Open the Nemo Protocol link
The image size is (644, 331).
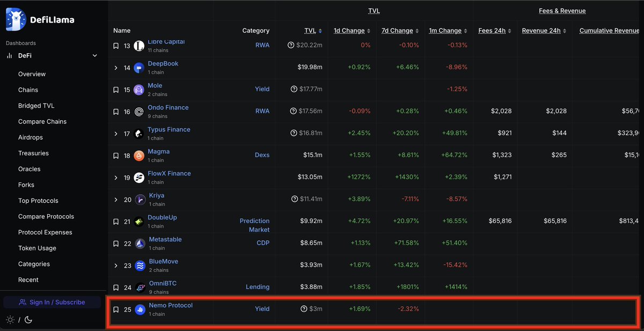point(171,306)
